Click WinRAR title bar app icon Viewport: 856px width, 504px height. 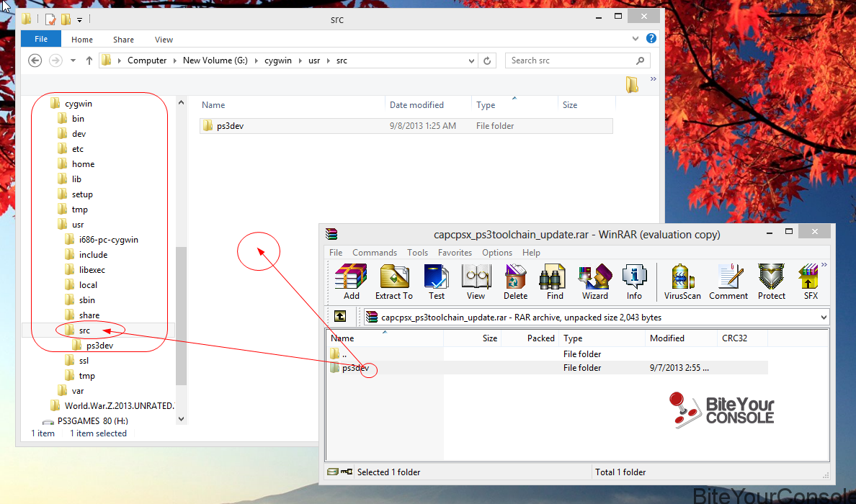click(x=331, y=234)
